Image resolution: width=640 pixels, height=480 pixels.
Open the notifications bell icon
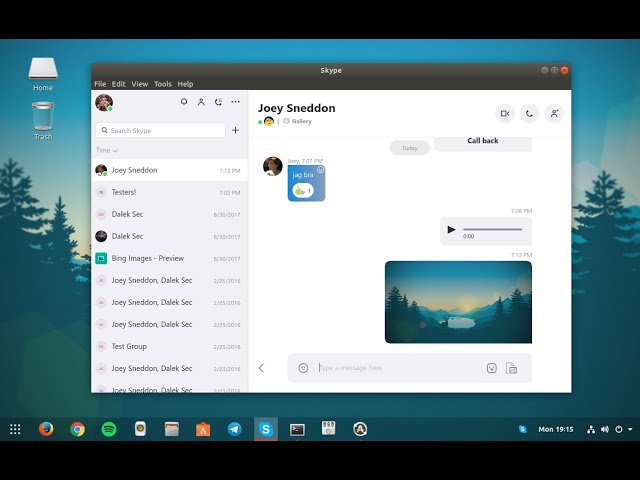point(184,102)
